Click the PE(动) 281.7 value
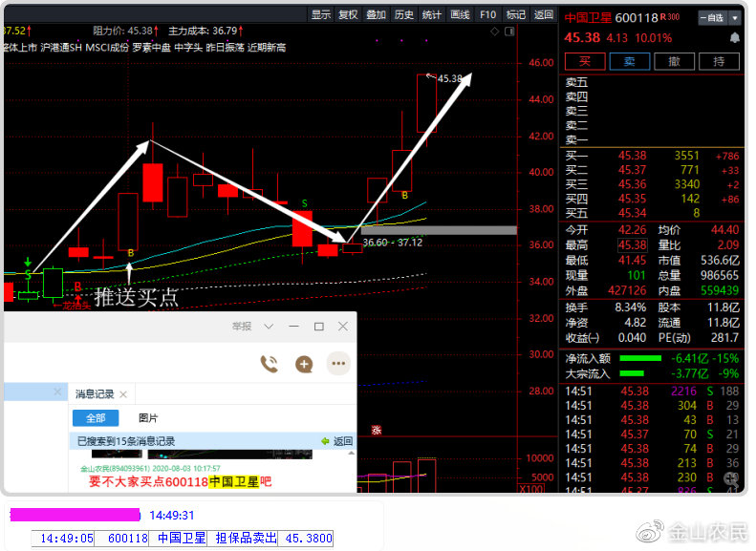Viewport: 756px width, 551px height. point(724,338)
